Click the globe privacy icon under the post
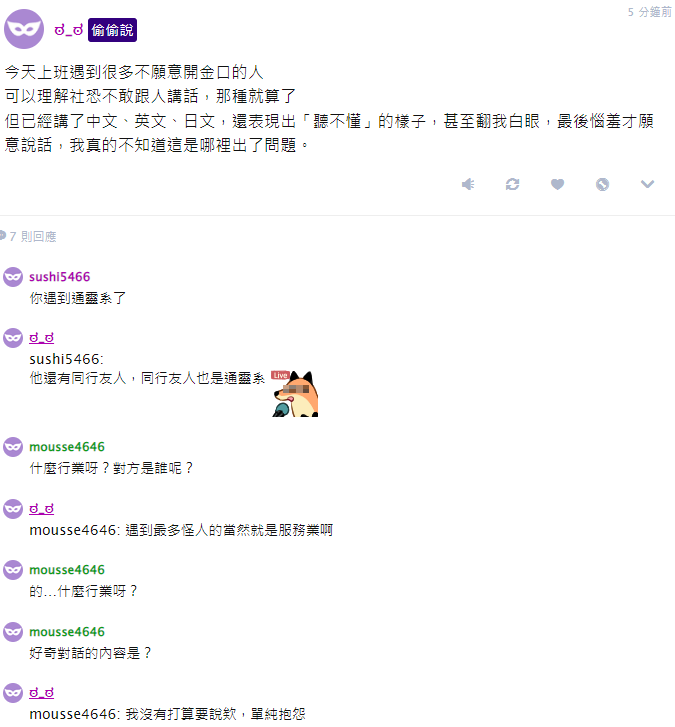 (602, 184)
